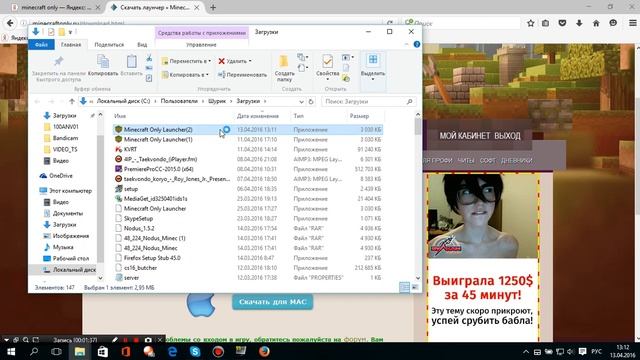Open a new Firefox tab
Viewport: 640px width, 360px height.
pyautogui.click(x=213, y=7)
